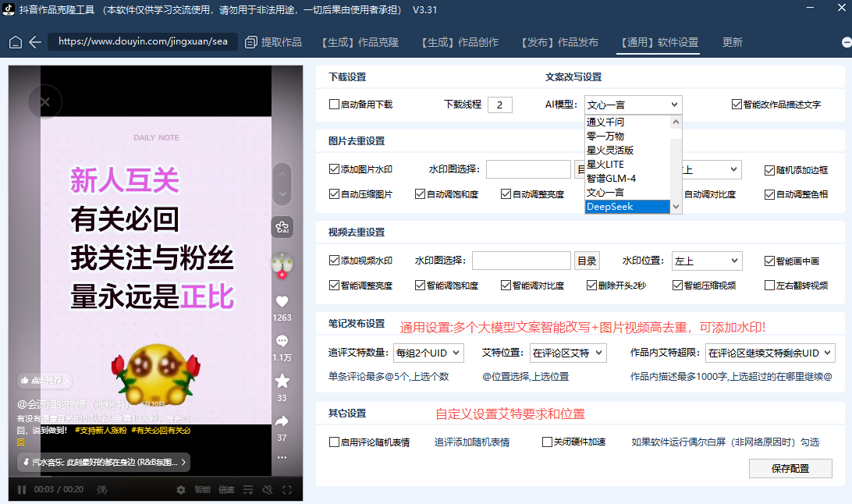Toggle the 自动调饱和度 checkbox
The width and height of the screenshot is (852, 504).
point(420,194)
